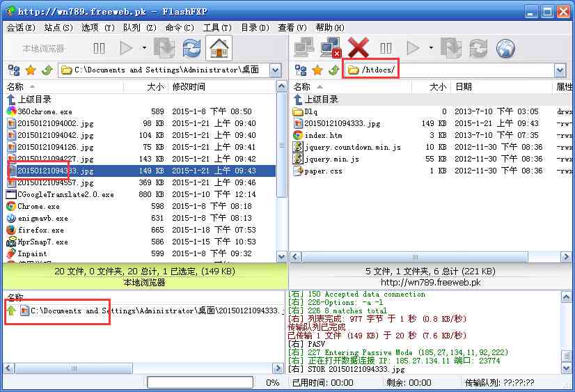Sort remote files by 大小 column header
The image size is (575, 392).
[x=437, y=87]
